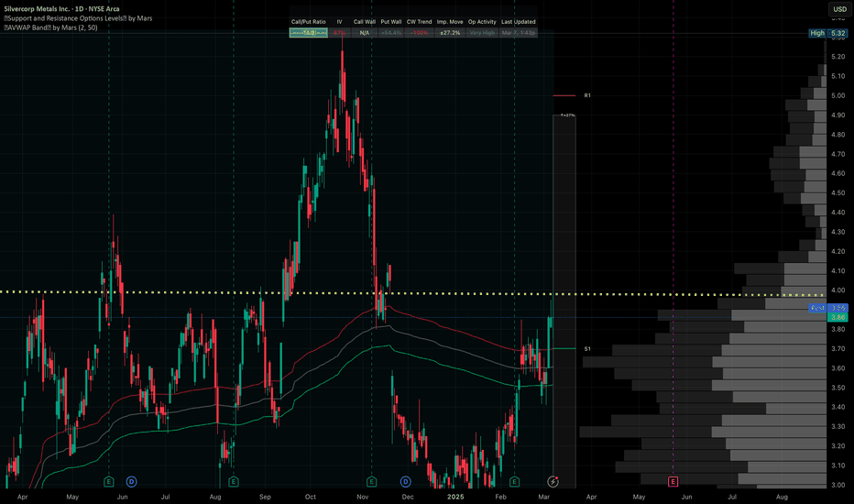Click the earnings E marker just before Jun
This screenshot has width=854, height=504.
[109, 482]
